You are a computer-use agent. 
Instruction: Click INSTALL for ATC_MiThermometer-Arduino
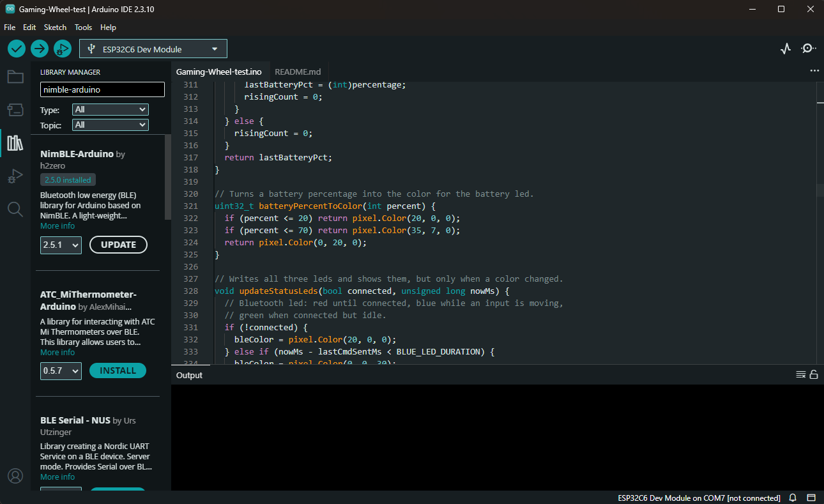coord(118,370)
